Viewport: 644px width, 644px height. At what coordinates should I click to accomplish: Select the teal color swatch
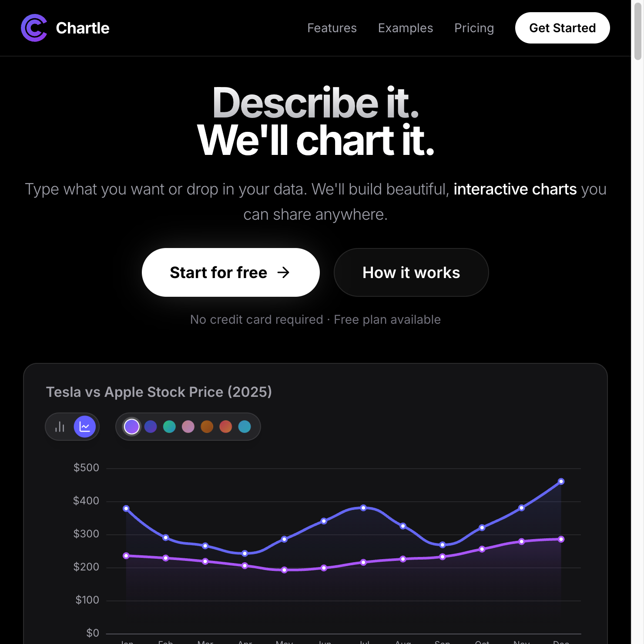click(x=169, y=426)
